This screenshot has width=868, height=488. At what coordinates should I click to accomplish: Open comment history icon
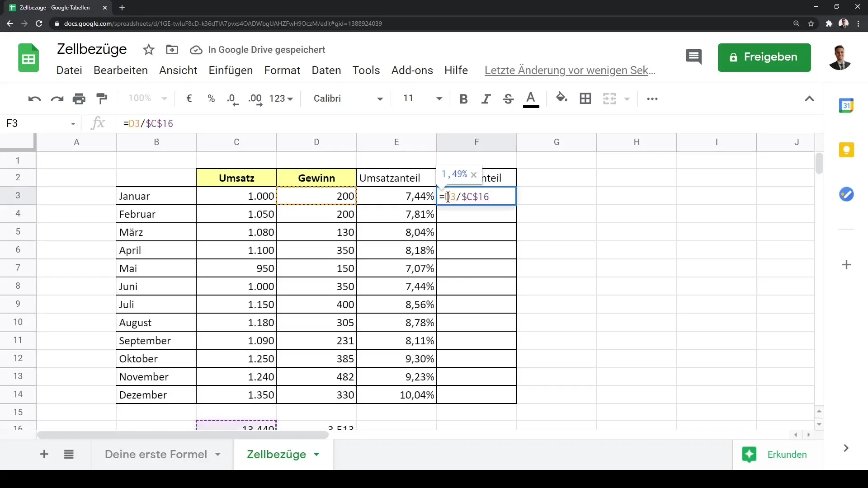click(x=693, y=57)
